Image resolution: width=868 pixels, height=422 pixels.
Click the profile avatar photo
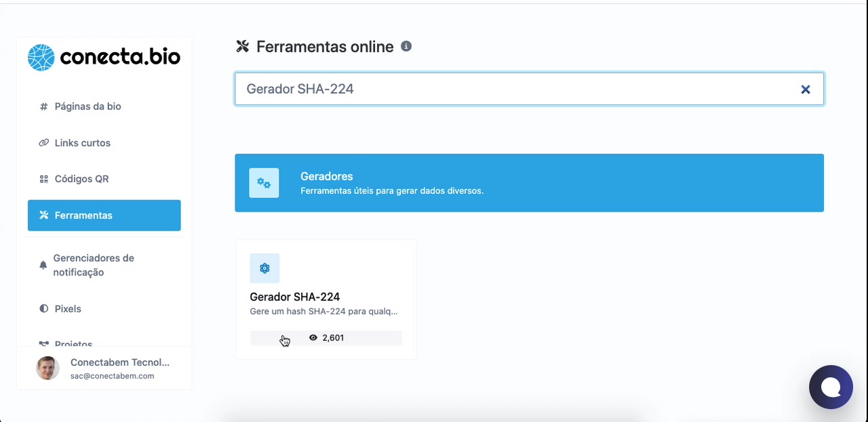click(47, 368)
